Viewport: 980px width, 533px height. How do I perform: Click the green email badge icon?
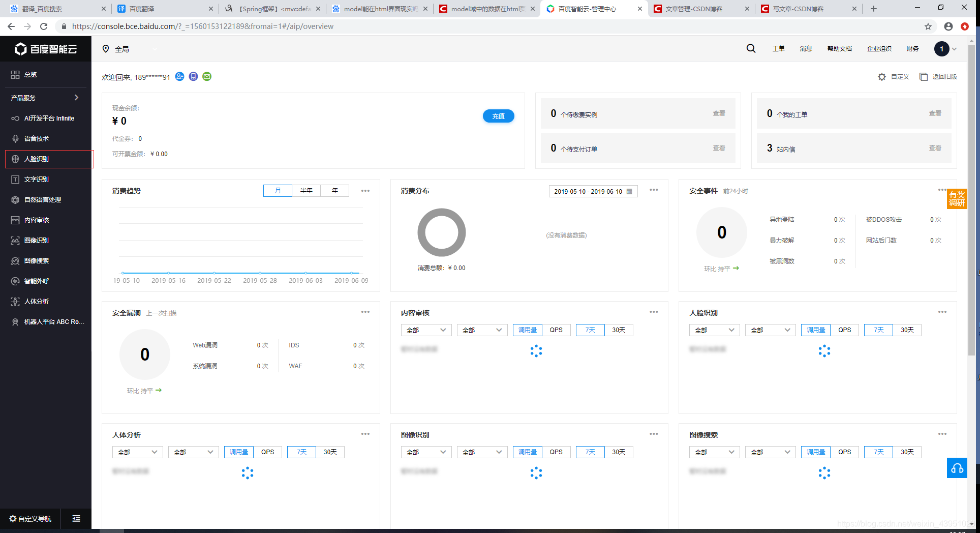(207, 76)
